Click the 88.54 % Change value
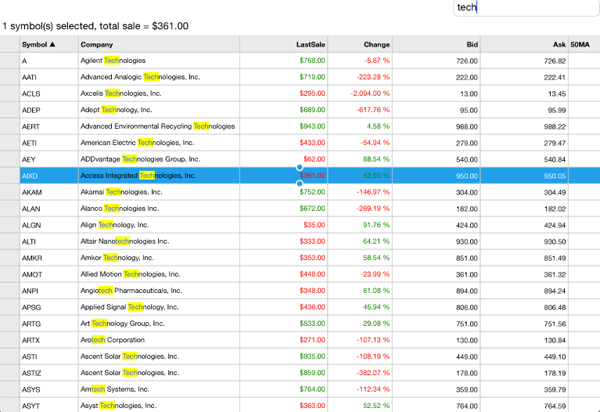 tap(376, 160)
